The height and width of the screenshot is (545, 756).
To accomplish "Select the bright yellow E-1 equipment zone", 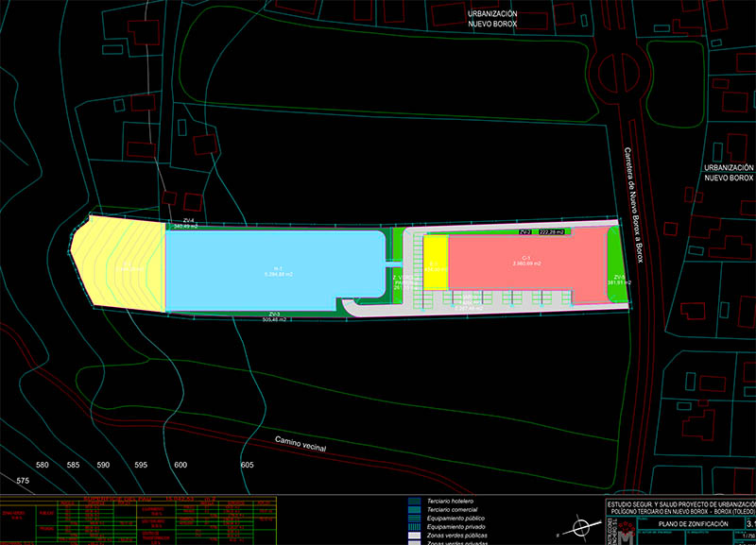I will (x=436, y=263).
